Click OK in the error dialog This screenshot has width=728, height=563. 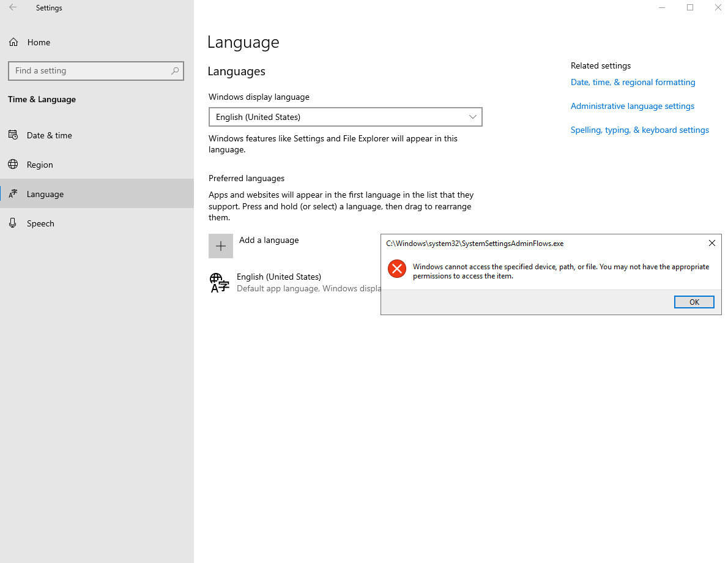click(694, 302)
